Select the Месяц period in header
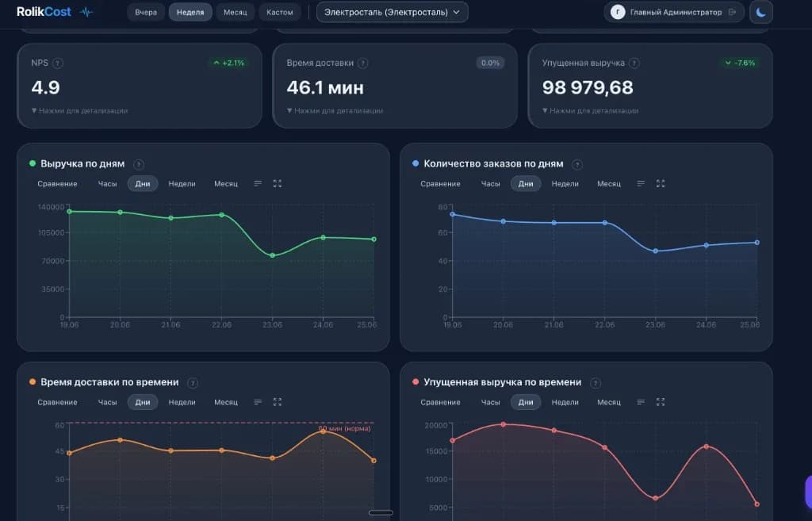The width and height of the screenshot is (812, 521). [235, 12]
